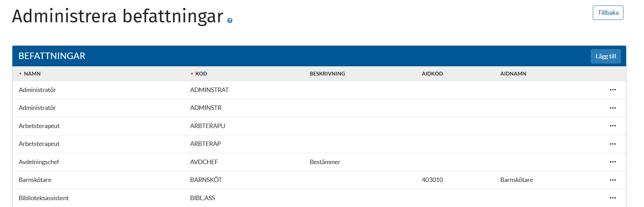Click the 403010 AID code cell
Screen dimensions: 644x207
tap(432, 180)
